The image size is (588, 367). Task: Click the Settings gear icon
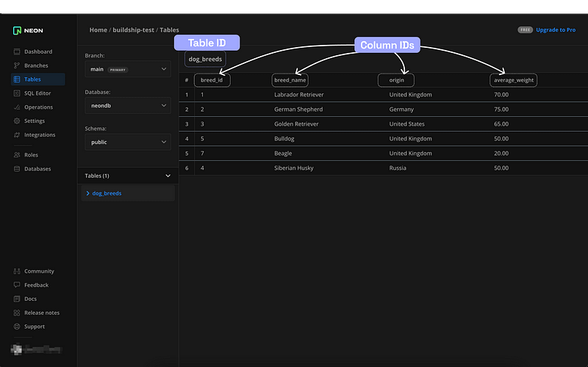(17, 121)
